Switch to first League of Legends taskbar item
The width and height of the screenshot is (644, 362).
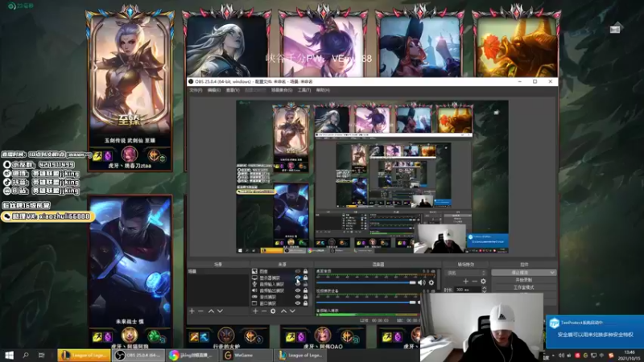click(85, 355)
